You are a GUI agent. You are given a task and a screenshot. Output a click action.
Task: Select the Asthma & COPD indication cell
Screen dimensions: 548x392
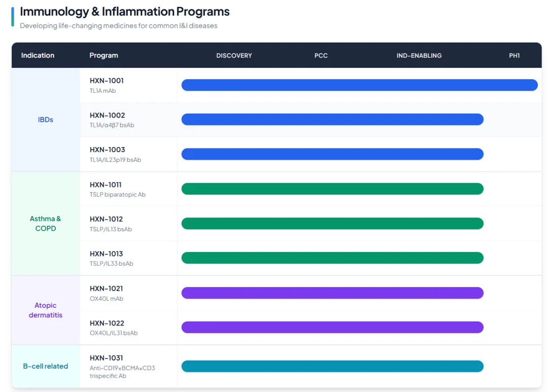[x=46, y=224]
